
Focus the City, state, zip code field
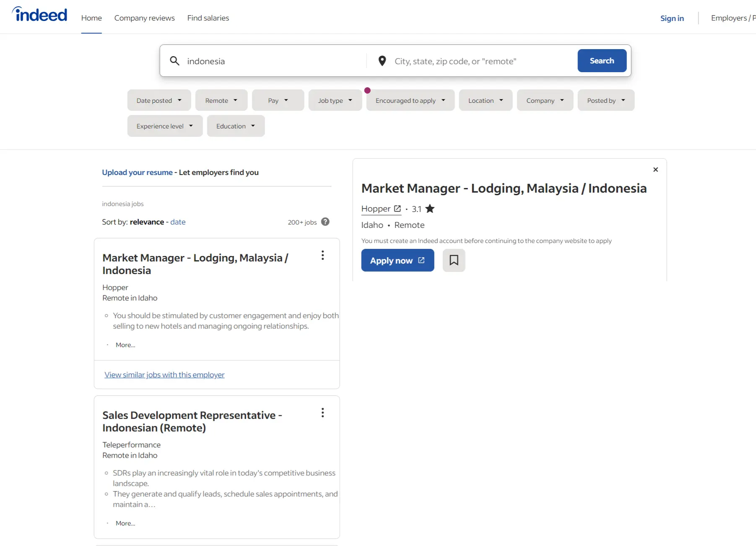pos(483,61)
